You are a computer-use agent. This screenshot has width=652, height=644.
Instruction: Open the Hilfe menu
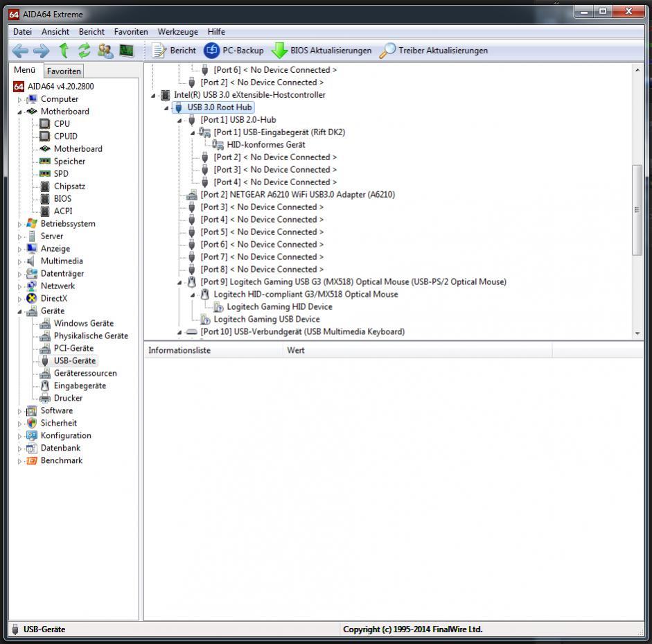coord(216,32)
